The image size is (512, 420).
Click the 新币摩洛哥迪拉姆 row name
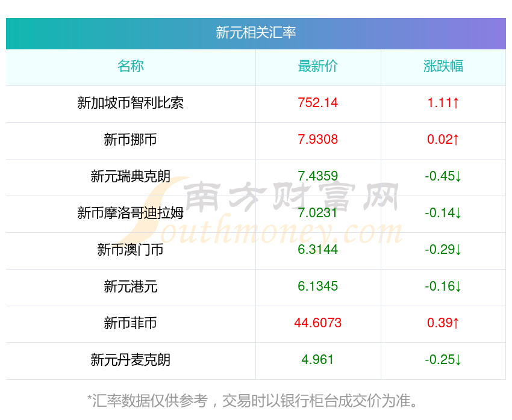pos(131,213)
